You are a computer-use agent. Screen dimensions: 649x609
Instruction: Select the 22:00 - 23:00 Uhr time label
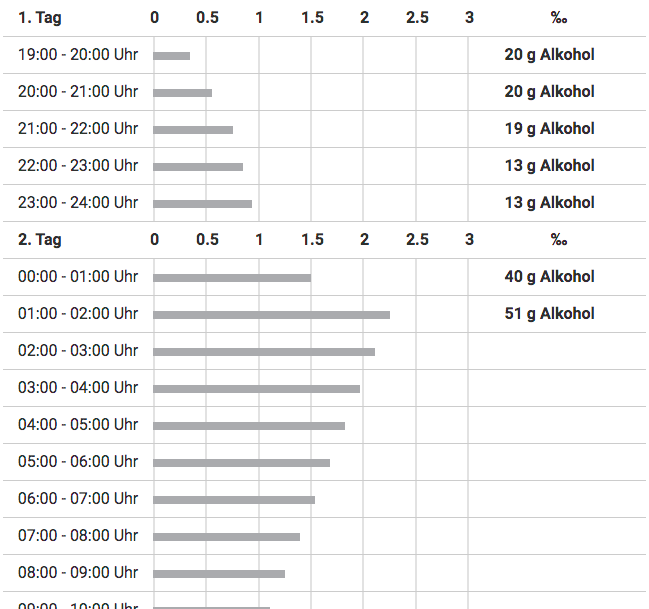coord(78,165)
